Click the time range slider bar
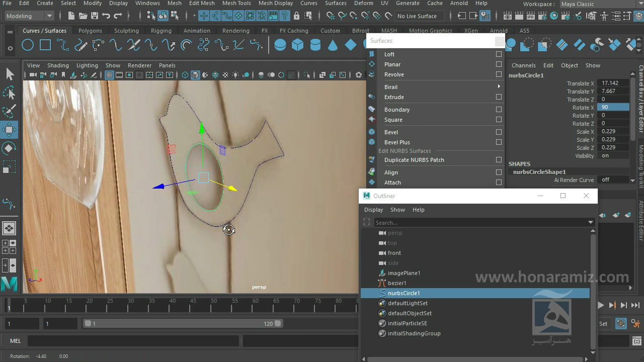 (183, 324)
